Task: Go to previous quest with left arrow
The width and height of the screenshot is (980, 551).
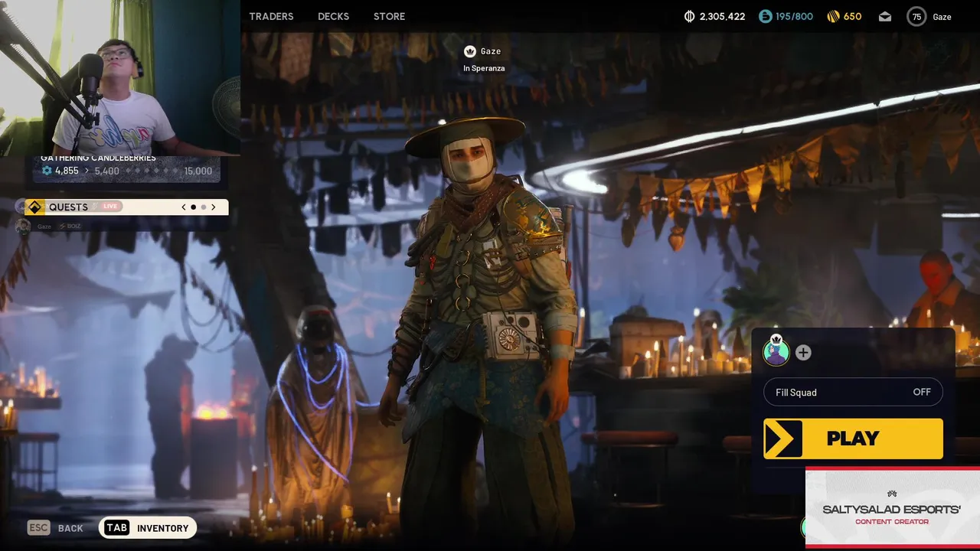Action: (184, 207)
